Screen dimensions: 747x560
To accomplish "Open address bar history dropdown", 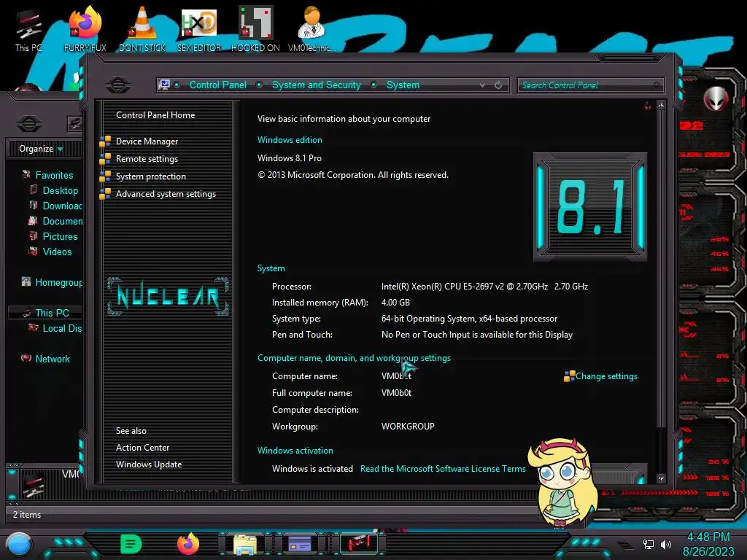I will [x=483, y=85].
